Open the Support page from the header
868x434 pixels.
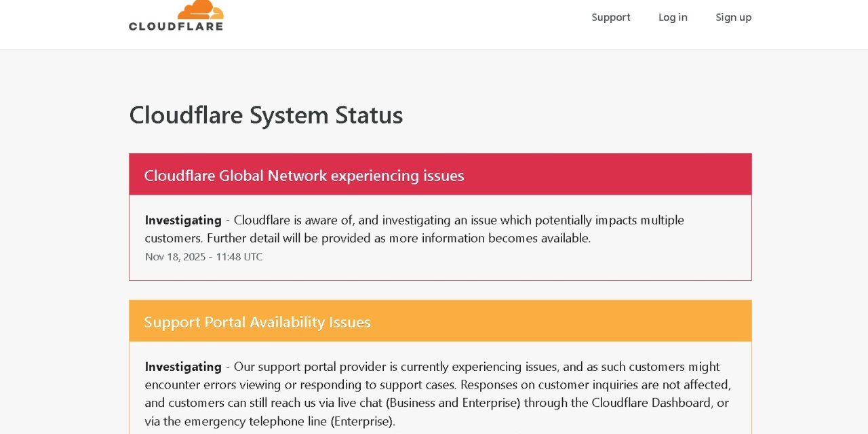pos(610,18)
